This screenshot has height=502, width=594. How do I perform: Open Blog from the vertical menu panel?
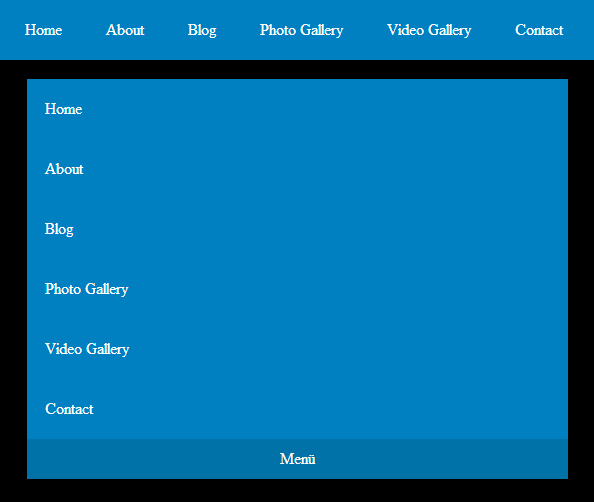(297, 229)
